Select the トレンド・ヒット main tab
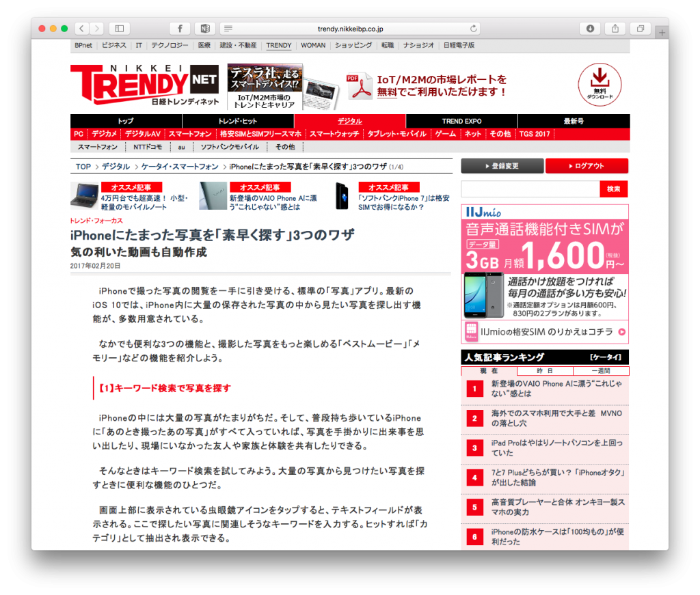The height and width of the screenshot is (595, 700). [238, 121]
